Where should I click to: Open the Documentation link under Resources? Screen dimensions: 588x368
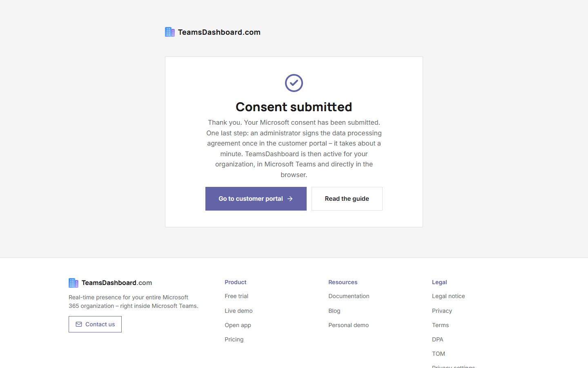click(349, 296)
